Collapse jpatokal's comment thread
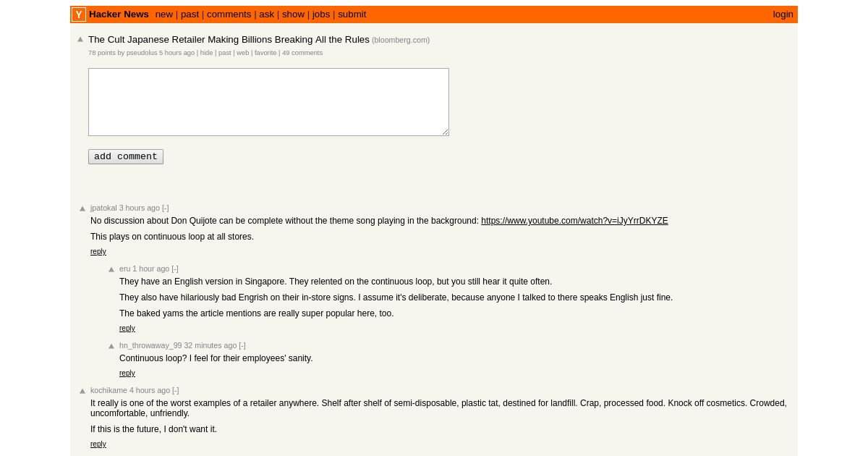The image size is (868, 456). 166,208
